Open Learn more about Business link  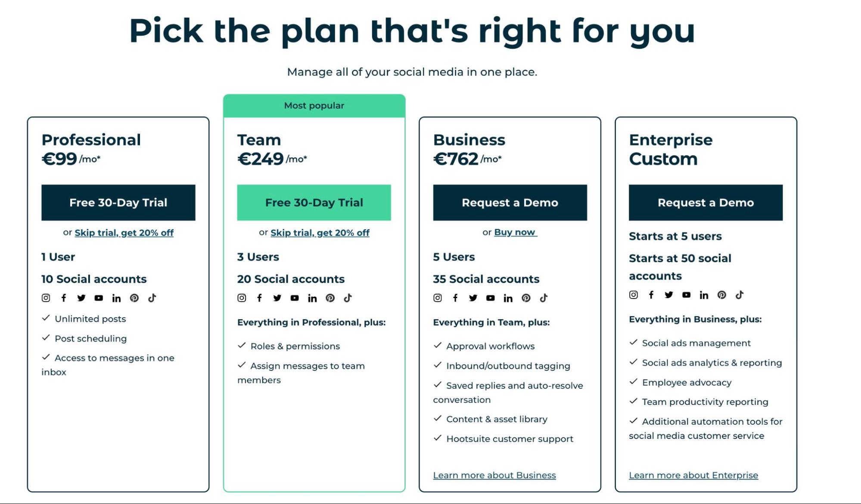pyautogui.click(x=494, y=476)
